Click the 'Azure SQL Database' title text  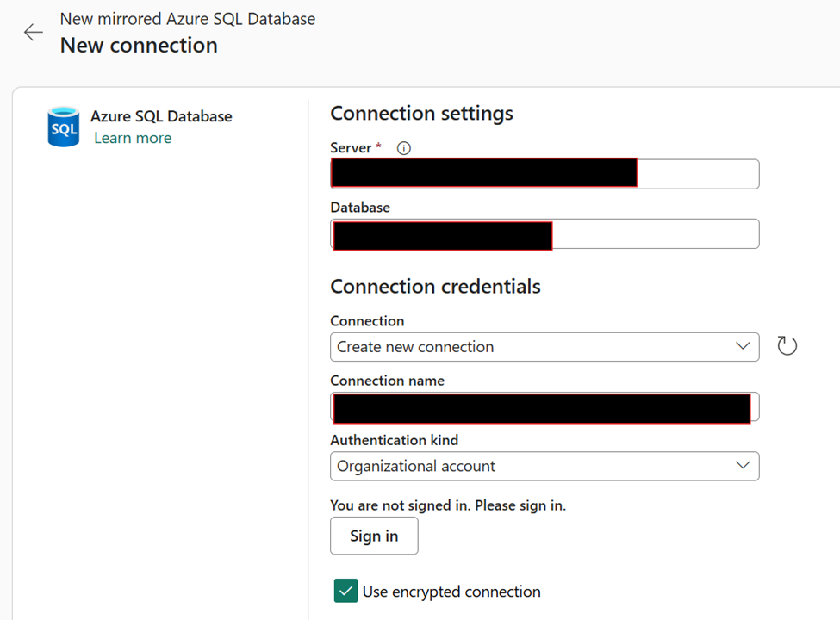pos(161,116)
